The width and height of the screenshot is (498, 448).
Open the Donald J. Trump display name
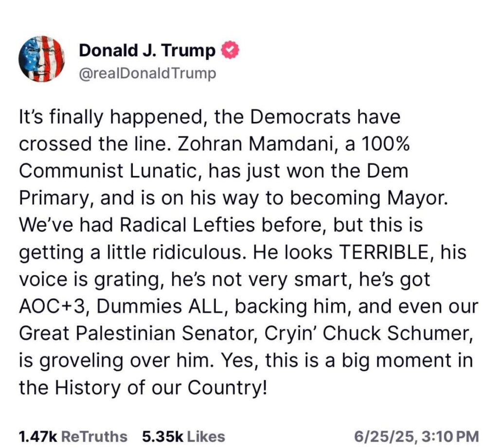point(147,50)
